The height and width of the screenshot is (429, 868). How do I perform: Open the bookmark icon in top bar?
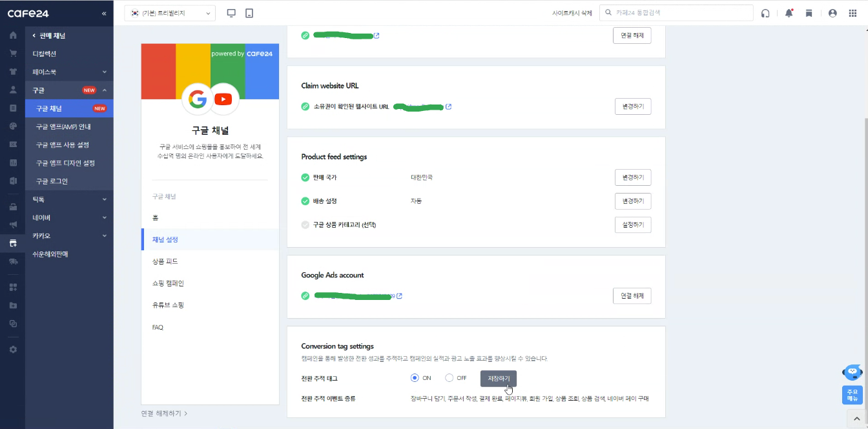(809, 13)
